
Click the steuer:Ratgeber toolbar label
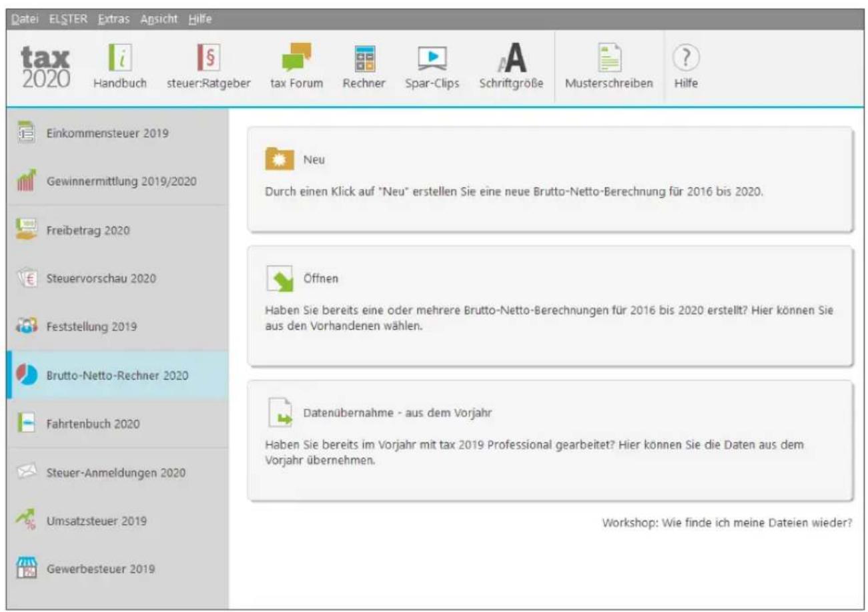(208, 84)
